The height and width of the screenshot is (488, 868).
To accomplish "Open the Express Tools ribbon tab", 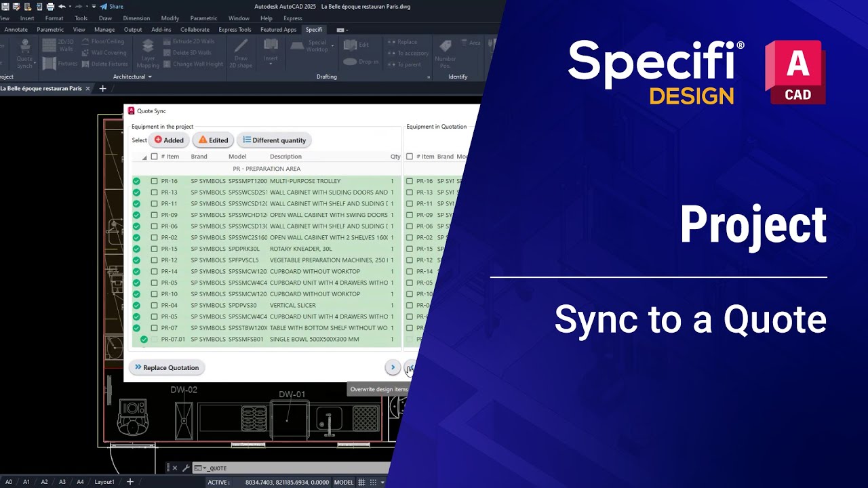I will pos(235,30).
